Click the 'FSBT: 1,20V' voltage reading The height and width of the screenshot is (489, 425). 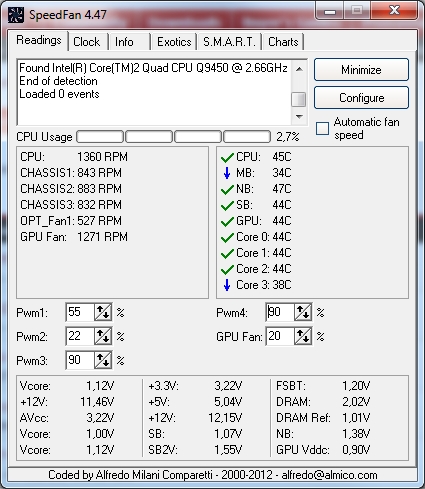pos(323,386)
